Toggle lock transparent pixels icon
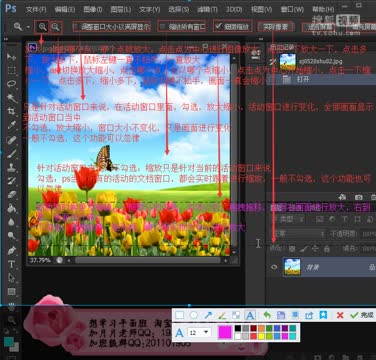 click(292, 249)
